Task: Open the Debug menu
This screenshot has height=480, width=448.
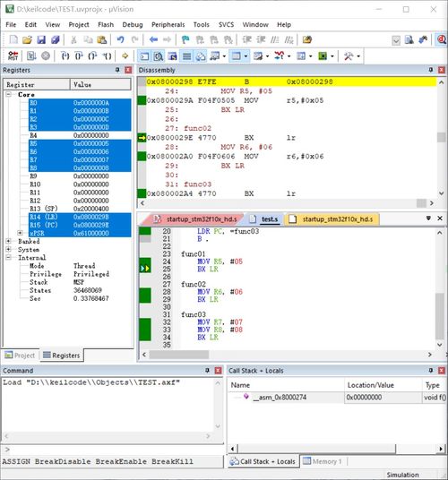Action: (x=133, y=25)
